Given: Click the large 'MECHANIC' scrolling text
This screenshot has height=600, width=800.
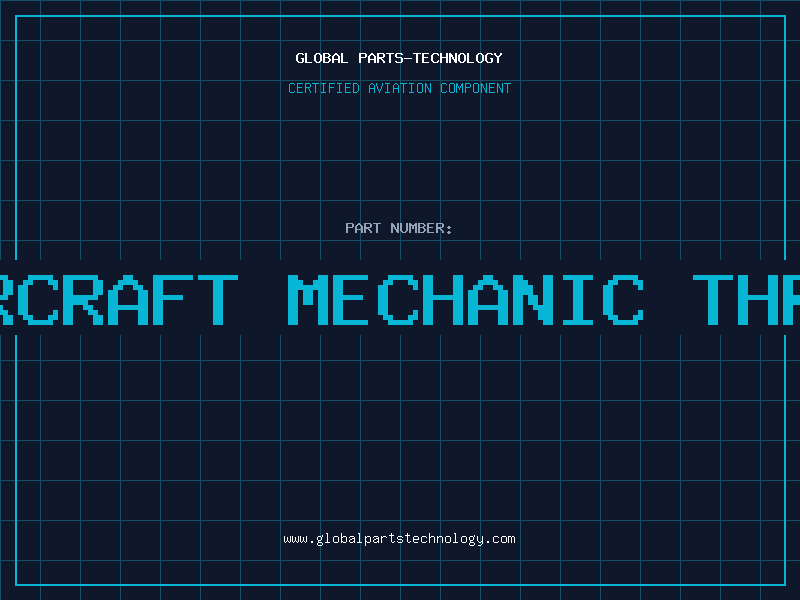Looking at the screenshot, I should click(x=465, y=300).
